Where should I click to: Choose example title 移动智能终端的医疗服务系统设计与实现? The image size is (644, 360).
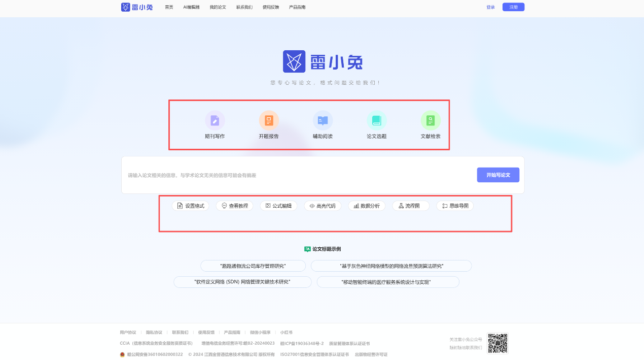pos(388,282)
